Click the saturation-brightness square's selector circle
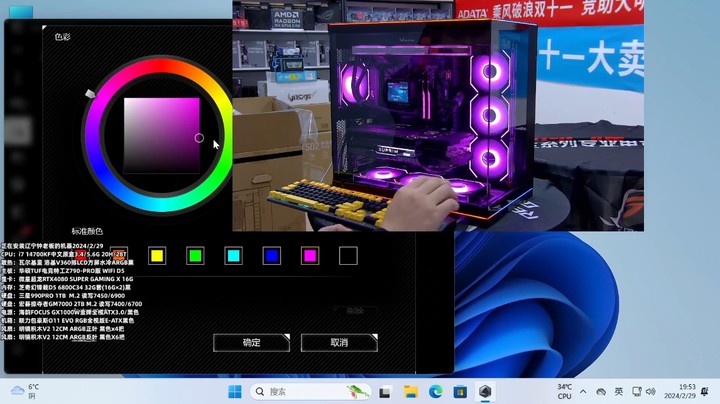This screenshot has width=720, height=404. 199,138
